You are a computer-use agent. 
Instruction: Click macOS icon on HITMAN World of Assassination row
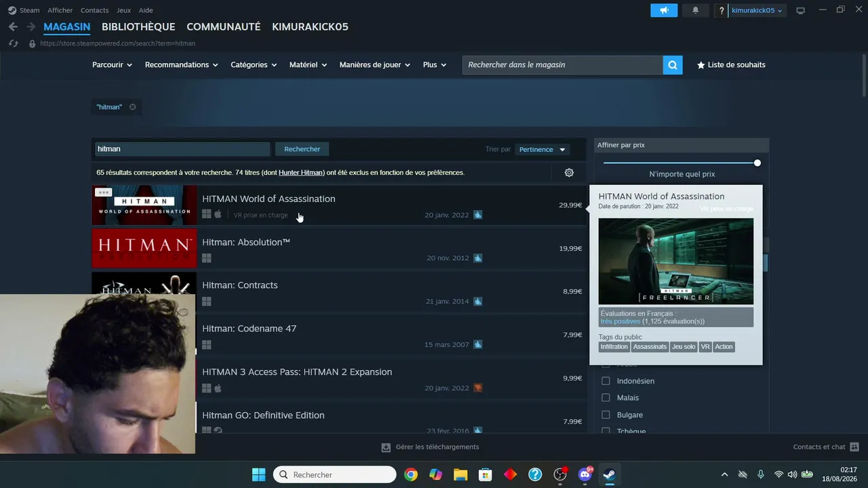pyautogui.click(x=218, y=214)
